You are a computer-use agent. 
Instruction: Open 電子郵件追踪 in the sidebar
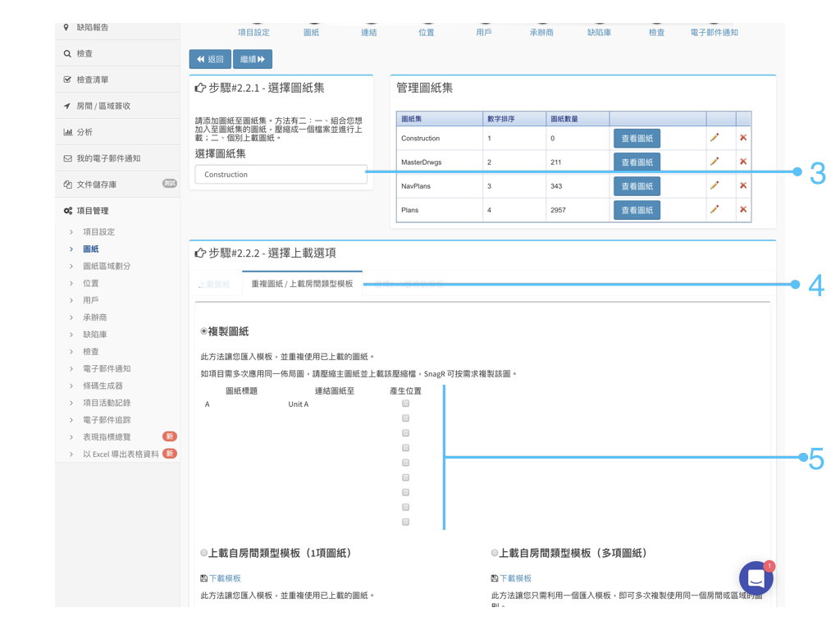click(x=106, y=421)
